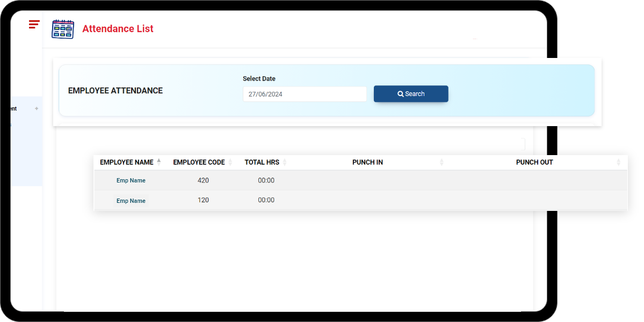Screen dimensions: 644x322
Task: Click the EMPLOYEE CODE column header
Action: point(199,163)
